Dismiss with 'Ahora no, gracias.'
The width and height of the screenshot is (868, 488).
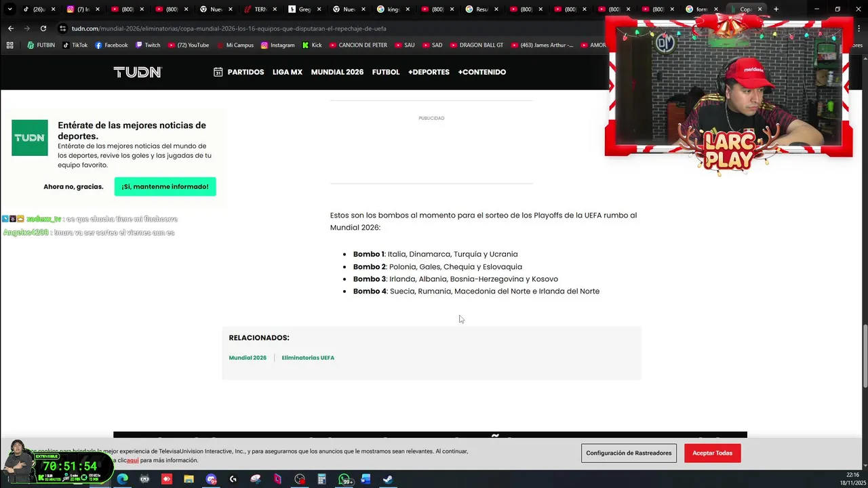[73, 186]
